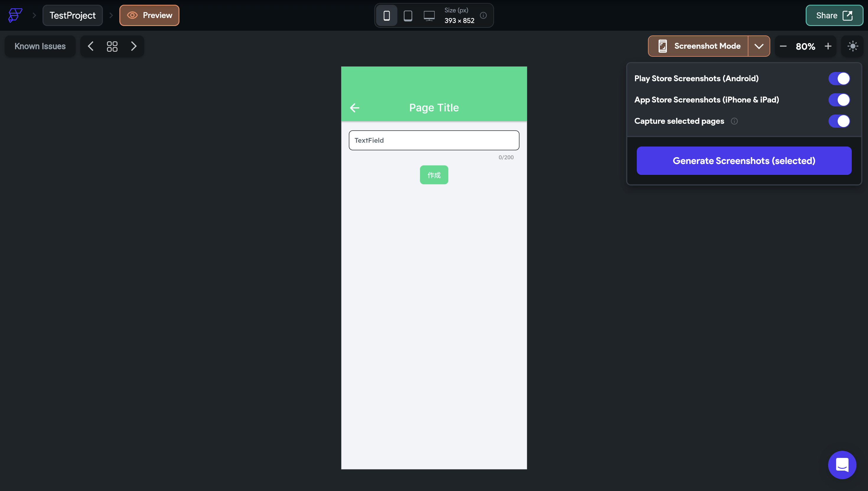Disable Play Store Screenshots (Android) toggle
Image resolution: width=868 pixels, height=491 pixels.
click(839, 79)
